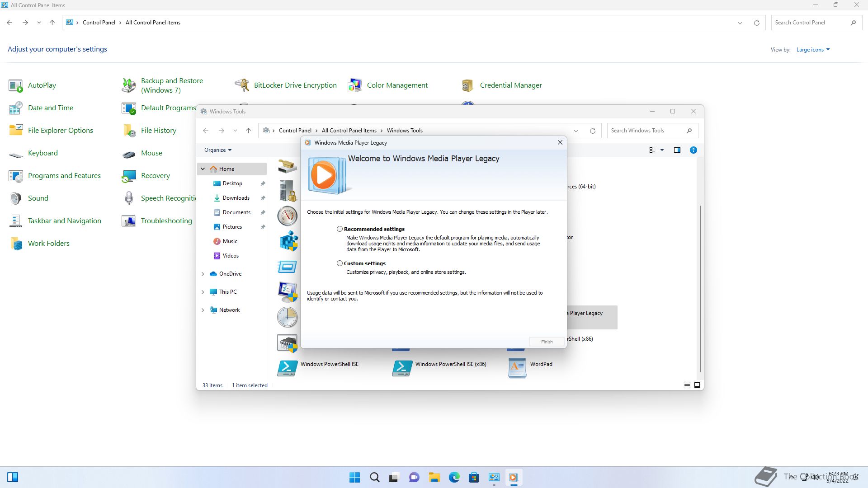Open Sound settings

[x=28, y=198]
